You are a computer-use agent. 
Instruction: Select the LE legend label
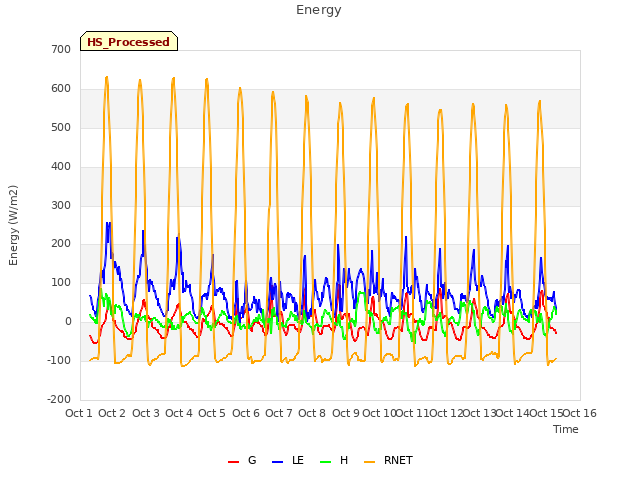tap(298, 460)
